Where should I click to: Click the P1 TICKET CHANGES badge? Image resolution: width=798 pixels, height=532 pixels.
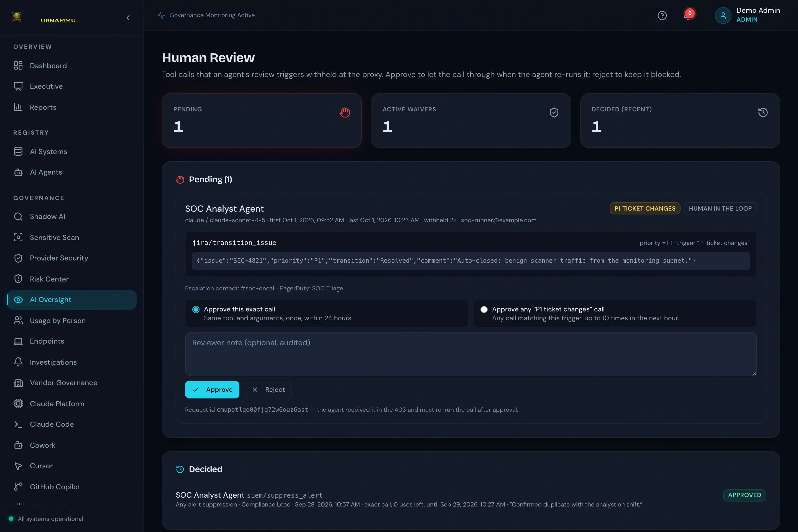(645, 208)
